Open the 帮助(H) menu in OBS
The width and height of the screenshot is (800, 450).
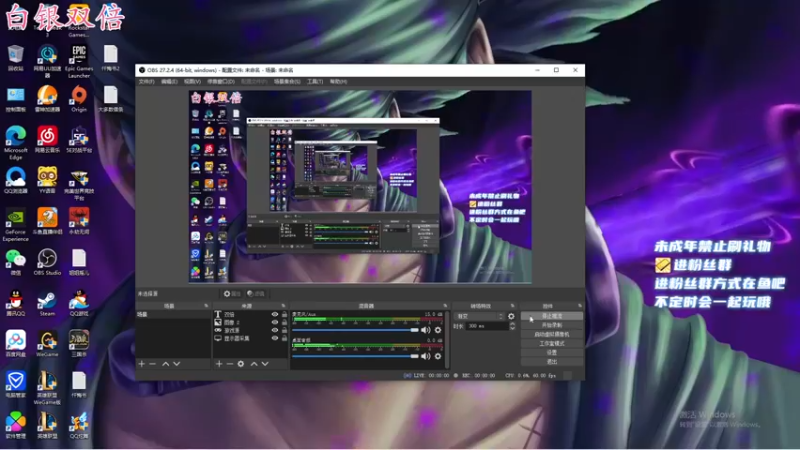point(338,82)
